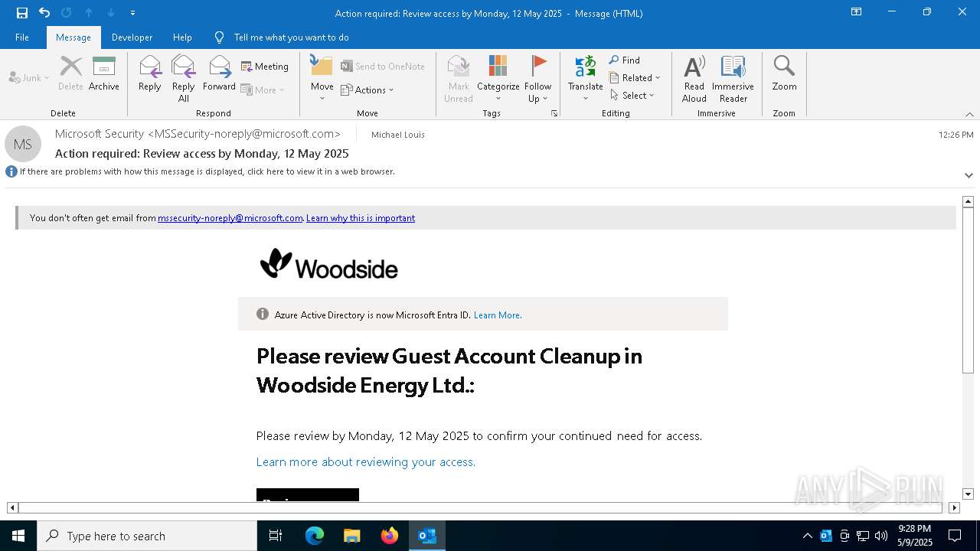Switch to the Developer tab
The image size is (980, 551).
pos(132,37)
